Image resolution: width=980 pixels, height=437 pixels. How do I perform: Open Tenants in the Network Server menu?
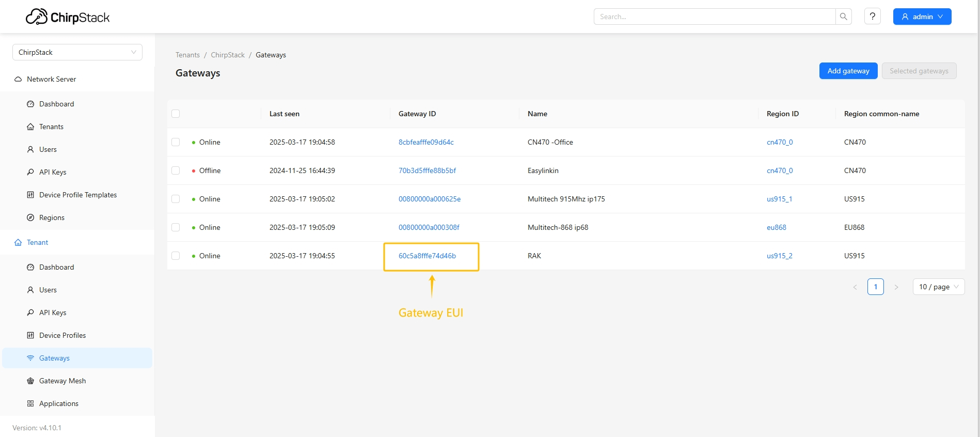[51, 127]
